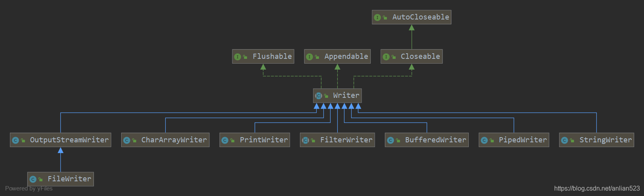644x196 pixels.
Task: Select the Flushable interface node
Action: (x=263, y=56)
